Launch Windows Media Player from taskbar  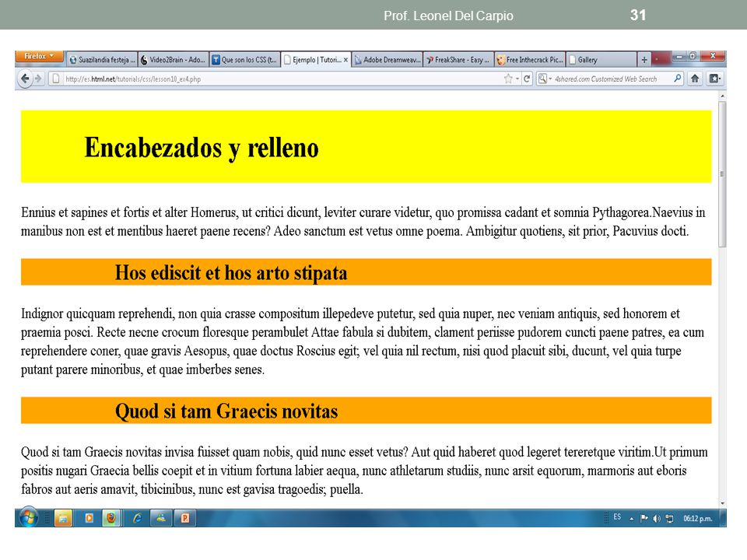[89, 518]
